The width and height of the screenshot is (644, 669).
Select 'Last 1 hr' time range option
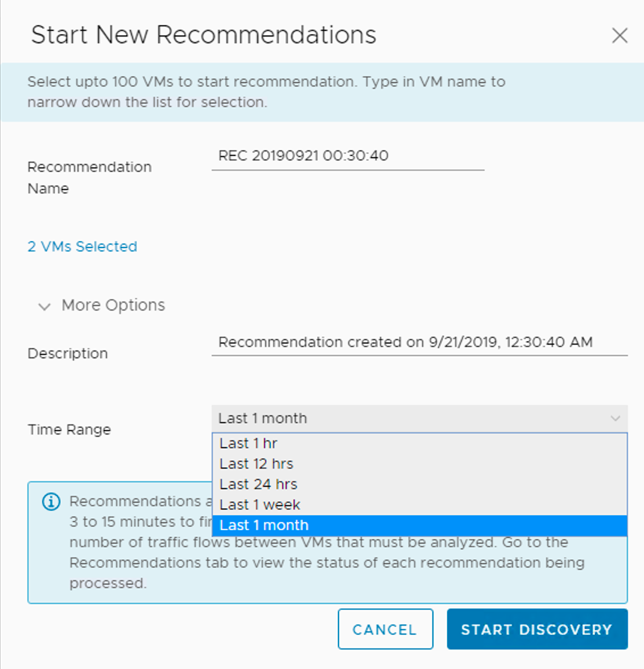click(249, 443)
